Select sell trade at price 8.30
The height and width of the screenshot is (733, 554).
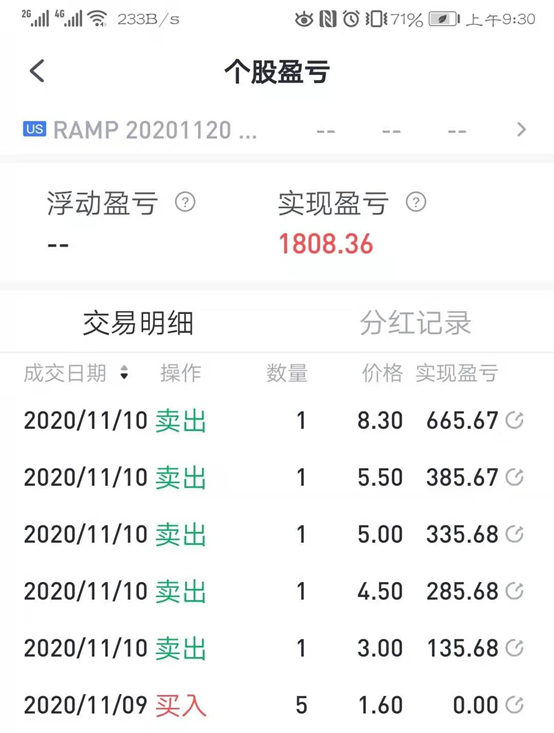(x=277, y=420)
